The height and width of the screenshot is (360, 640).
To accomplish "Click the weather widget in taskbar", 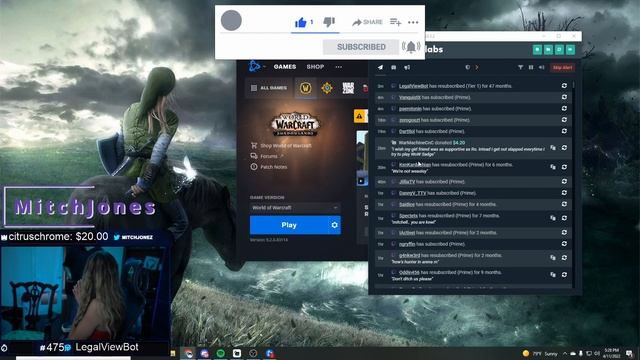I will coord(540,353).
